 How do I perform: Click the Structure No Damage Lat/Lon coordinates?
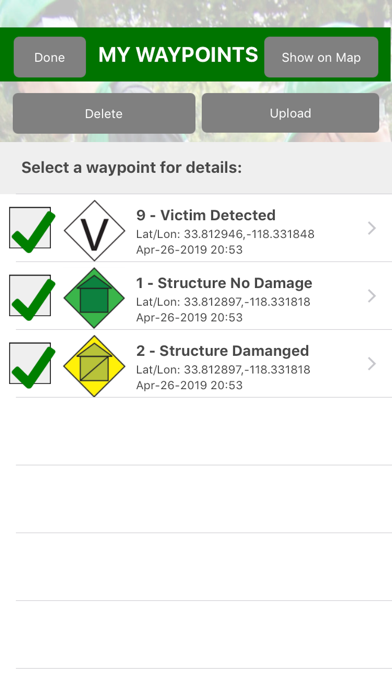tap(223, 302)
